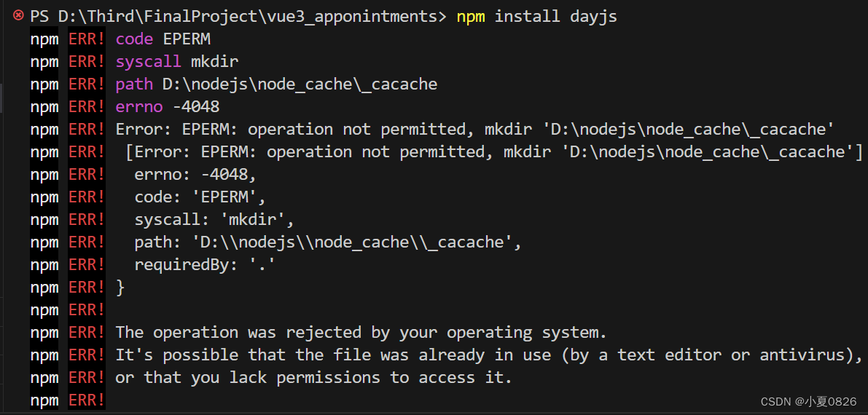Click the "requiredBy: '.'" line
This screenshot has height=415, width=868.
click(205, 266)
